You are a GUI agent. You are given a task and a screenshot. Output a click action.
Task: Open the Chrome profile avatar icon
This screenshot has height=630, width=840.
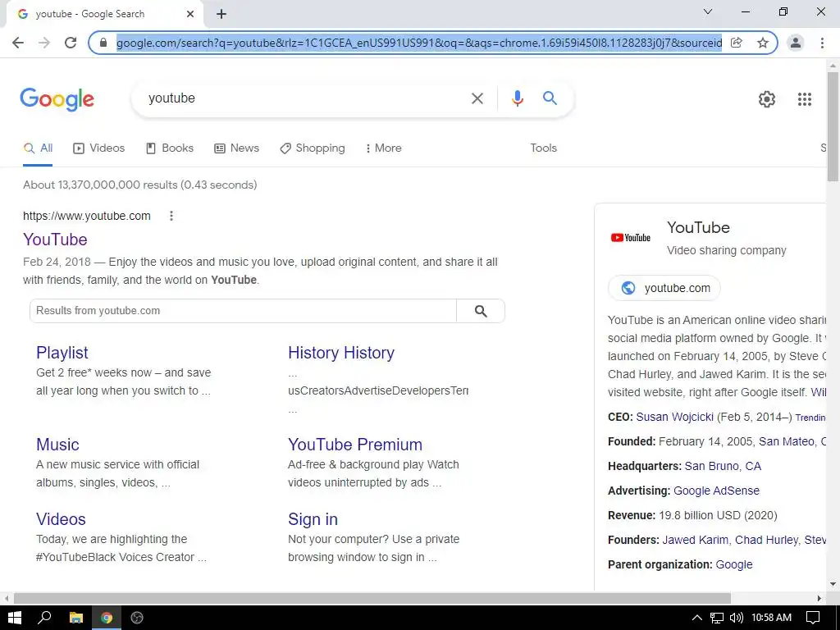[796, 43]
